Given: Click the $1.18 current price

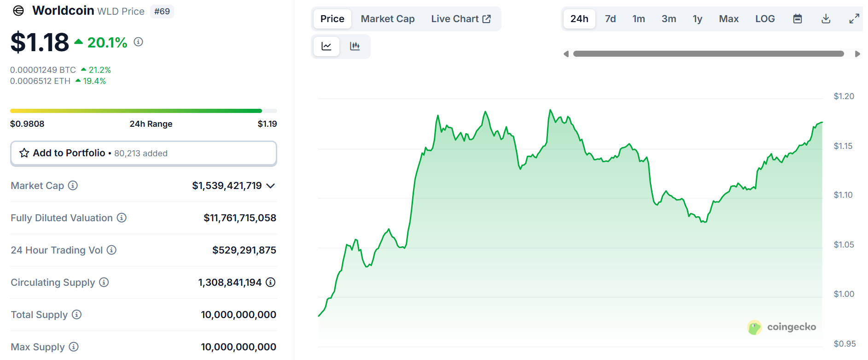Looking at the screenshot, I should 40,42.
